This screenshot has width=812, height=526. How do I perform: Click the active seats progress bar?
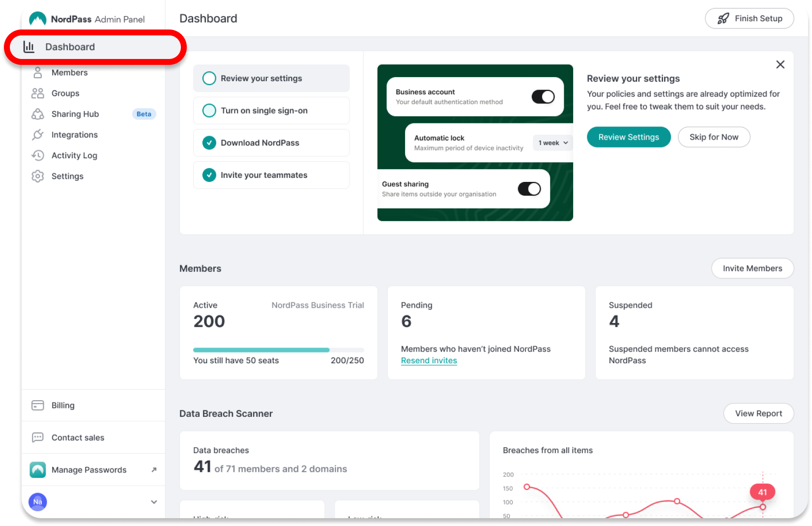click(x=278, y=350)
